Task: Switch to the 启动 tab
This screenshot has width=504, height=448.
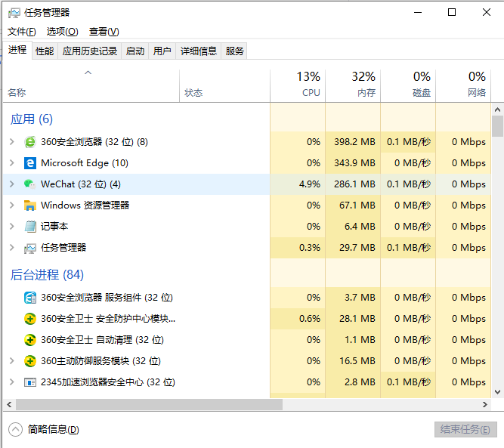Action: [135, 51]
